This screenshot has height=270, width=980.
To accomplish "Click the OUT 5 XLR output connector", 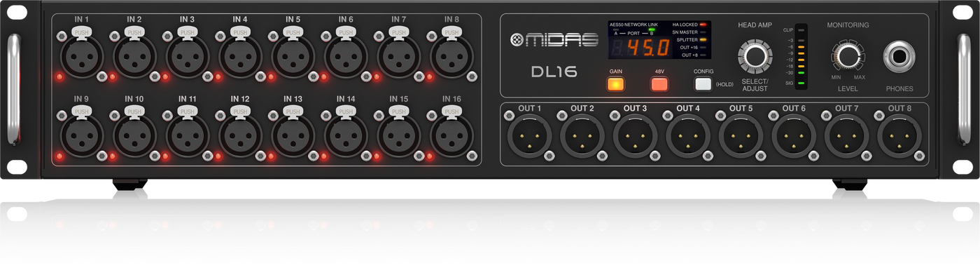I will click(x=741, y=135).
